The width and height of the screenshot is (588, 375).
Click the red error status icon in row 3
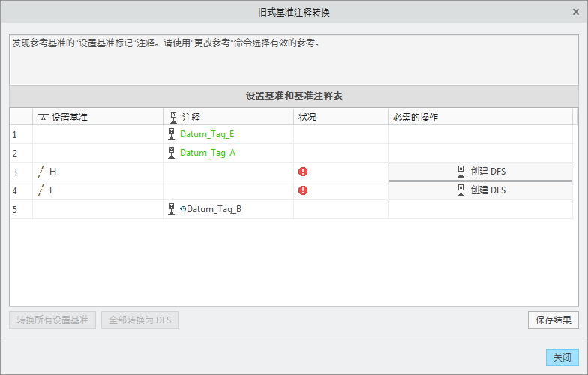point(303,172)
